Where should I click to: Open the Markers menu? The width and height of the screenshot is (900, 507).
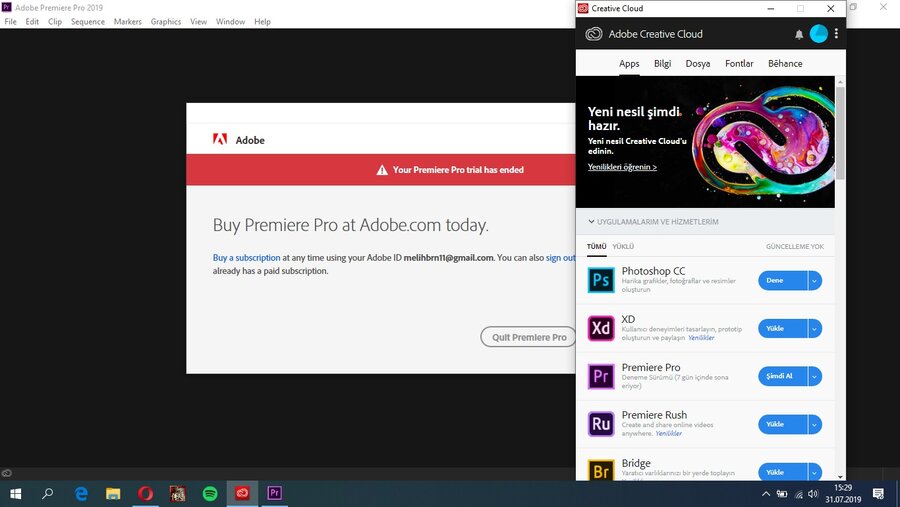[127, 22]
